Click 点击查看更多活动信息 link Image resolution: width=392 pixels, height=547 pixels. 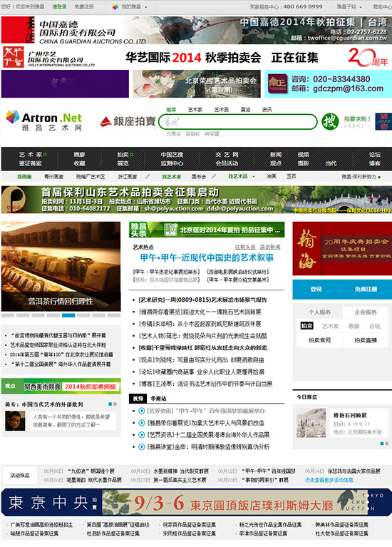coord(329,480)
